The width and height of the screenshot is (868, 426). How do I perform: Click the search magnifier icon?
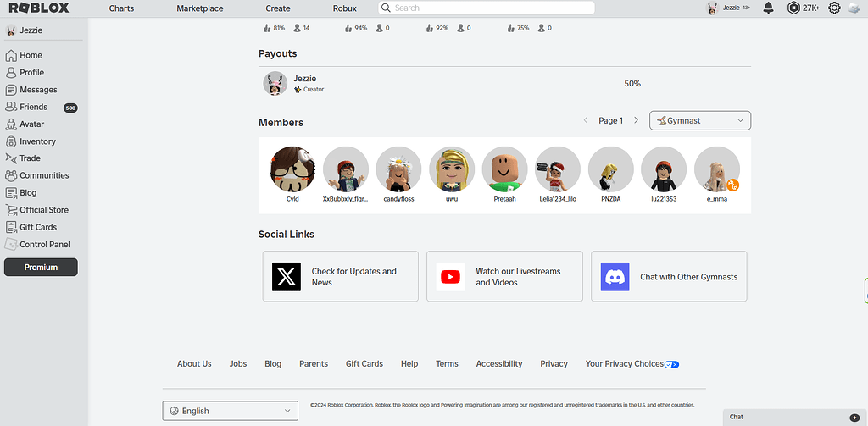387,8
